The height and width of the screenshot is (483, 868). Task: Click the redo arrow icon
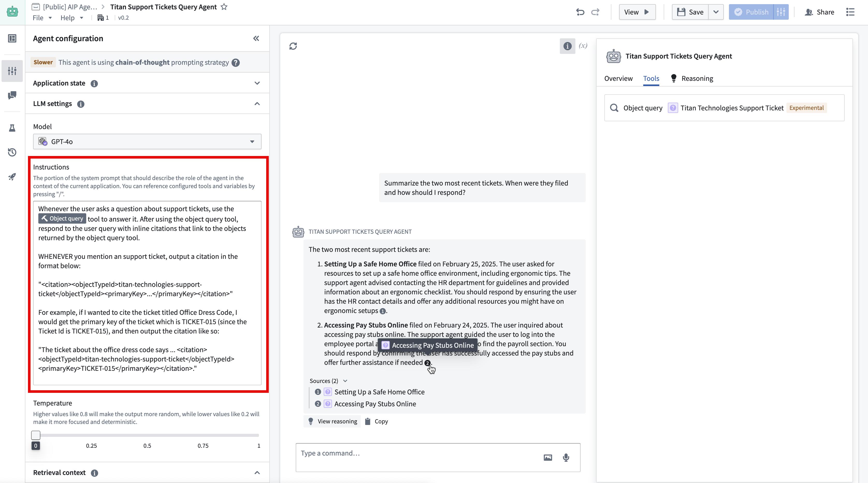(x=595, y=12)
